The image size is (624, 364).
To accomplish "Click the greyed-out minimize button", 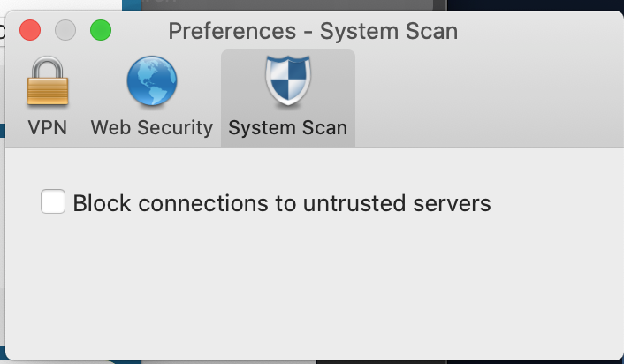I will pos(65,31).
